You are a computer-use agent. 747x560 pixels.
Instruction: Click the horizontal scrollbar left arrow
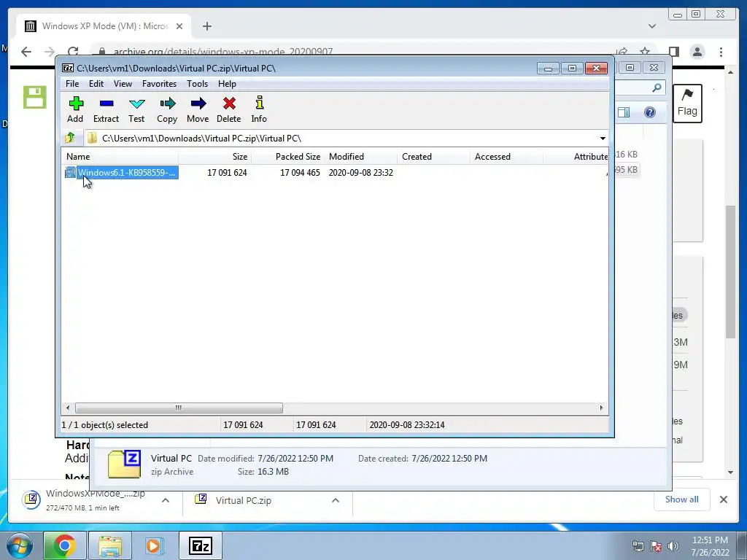coord(68,408)
